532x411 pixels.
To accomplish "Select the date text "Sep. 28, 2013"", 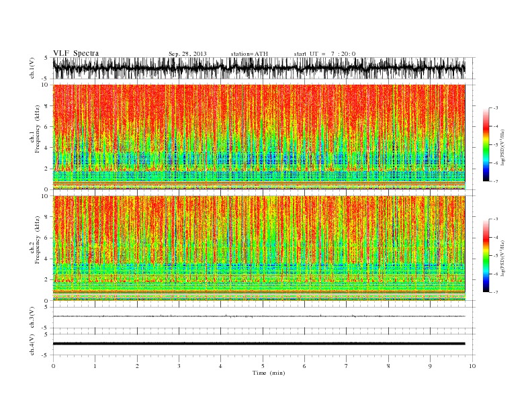I will pyautogui.click(x=187, y=54).
